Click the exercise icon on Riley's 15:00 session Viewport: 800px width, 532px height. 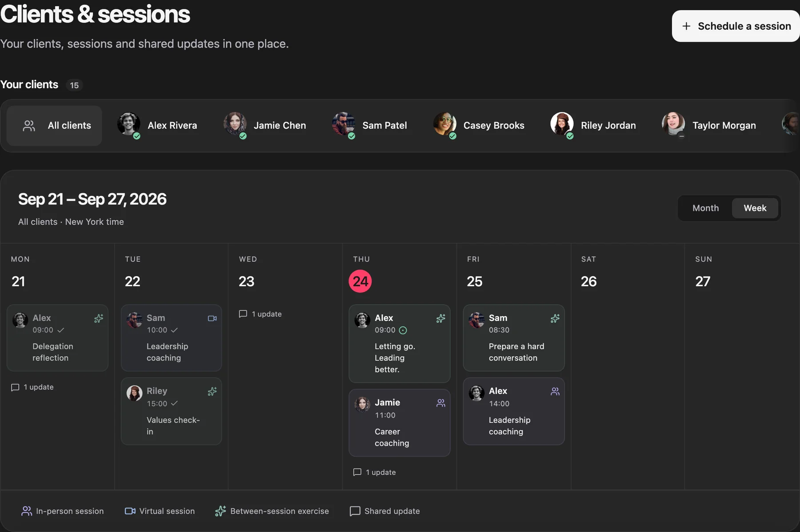pos(212,391)
